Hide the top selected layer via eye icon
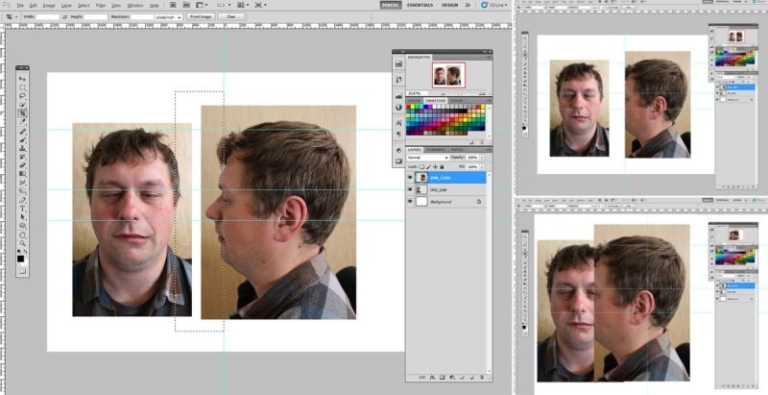This screenshot has width=768, height=395. tap(410, 177)
